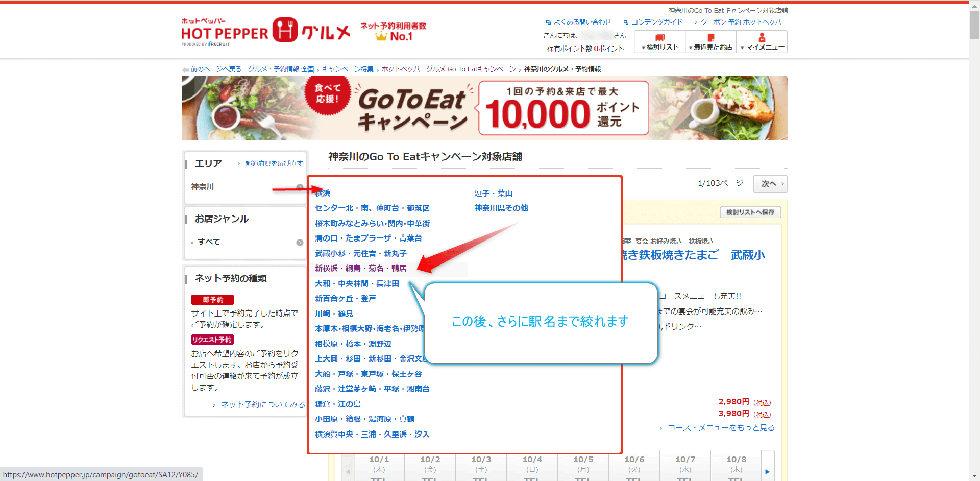Open the マイメニュー person icon

(x=762, y=37)
